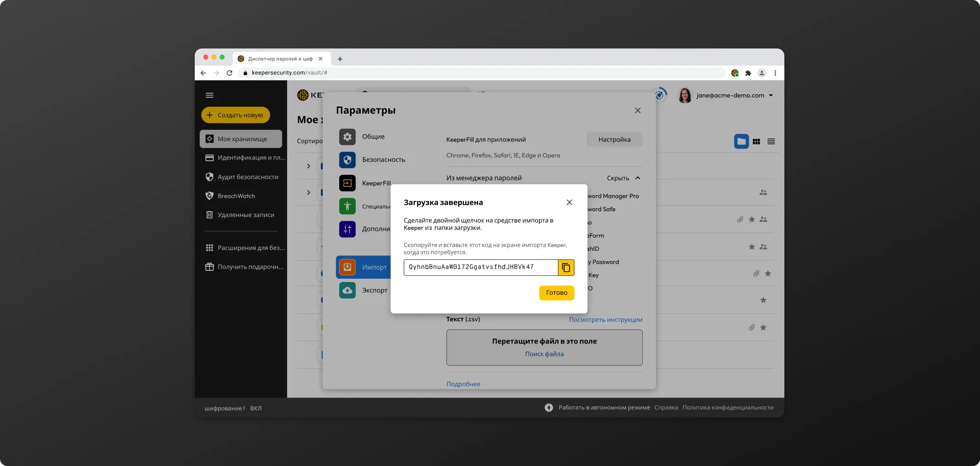This screenshot has height=466, width=980.
Task: Collapse the password manager list via Скрыть
Action: pos(623,178)
